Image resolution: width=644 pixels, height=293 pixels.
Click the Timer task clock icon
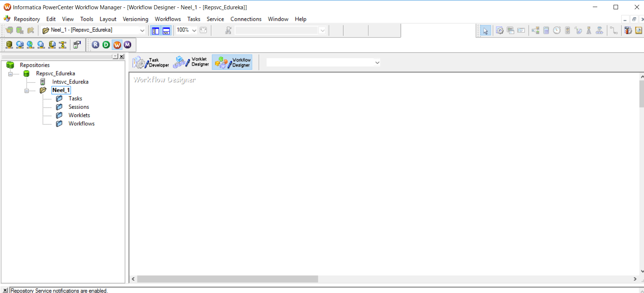557,30
